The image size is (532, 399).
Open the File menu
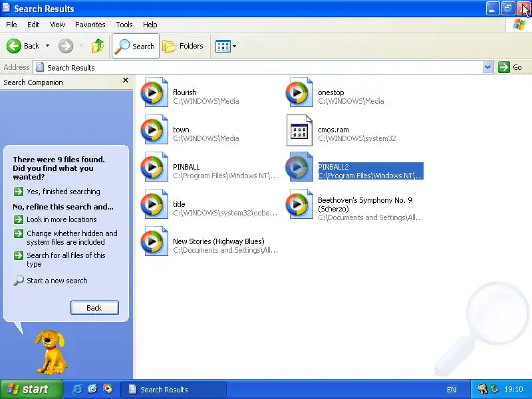[x=11, y=25]
